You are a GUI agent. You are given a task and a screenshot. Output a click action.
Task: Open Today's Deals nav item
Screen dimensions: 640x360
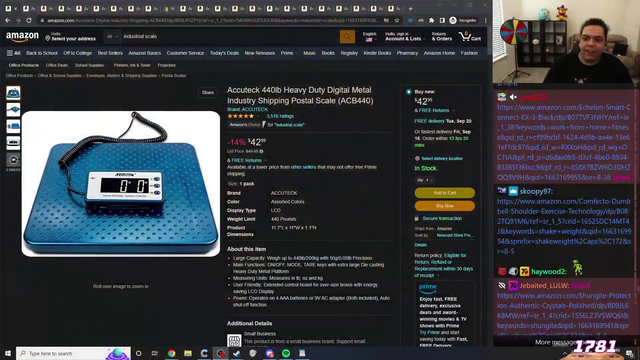224,53
